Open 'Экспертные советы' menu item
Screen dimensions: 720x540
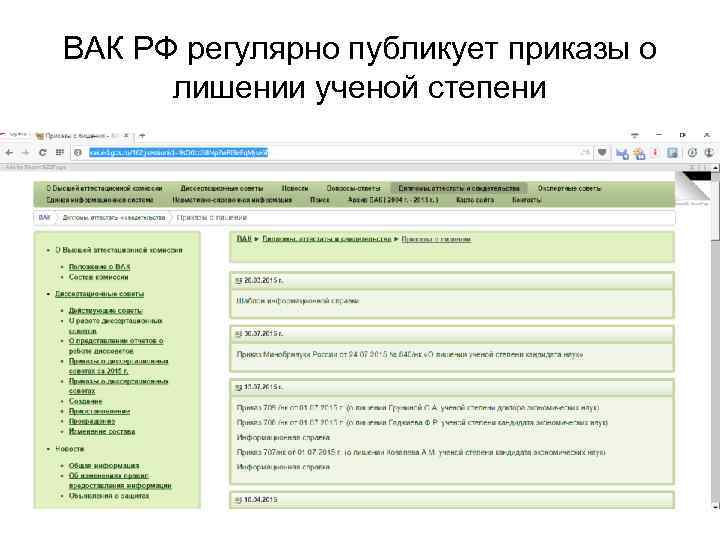(569, 188)
